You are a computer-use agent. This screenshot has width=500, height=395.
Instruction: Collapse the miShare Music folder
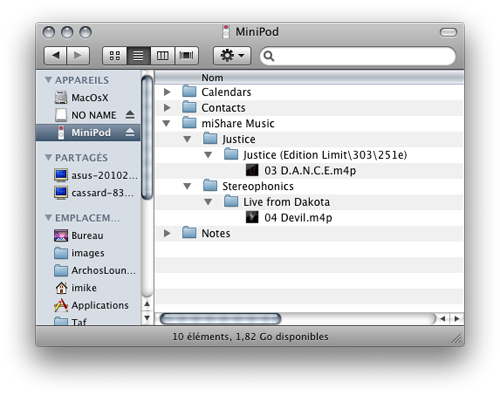(x=166, y=123)
